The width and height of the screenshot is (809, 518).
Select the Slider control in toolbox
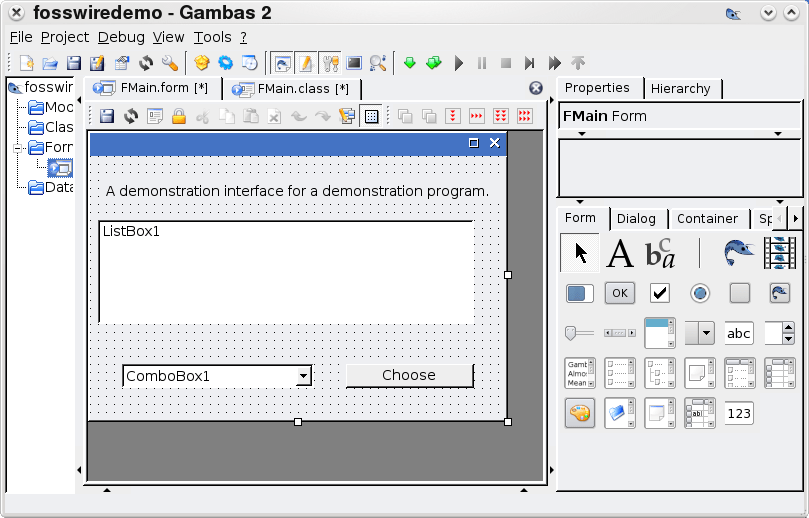(x=579, y=333)
